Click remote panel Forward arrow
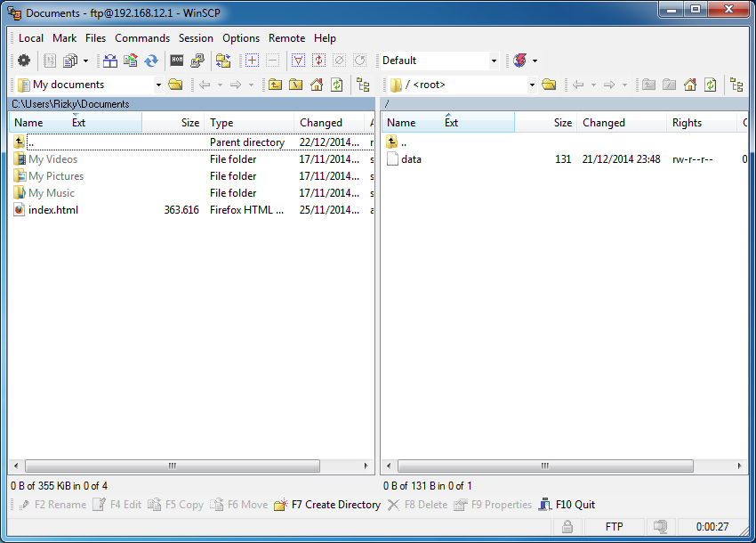Image resolution: width=756 pixels, height=543 pixels. 609,85
